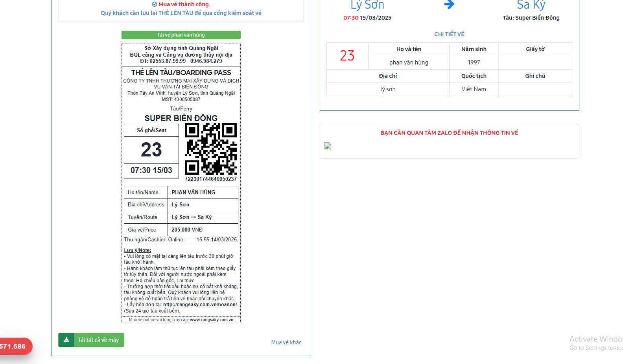
Task: Click the 'Sa Kỳ' destination title
Action: [531, 5]
